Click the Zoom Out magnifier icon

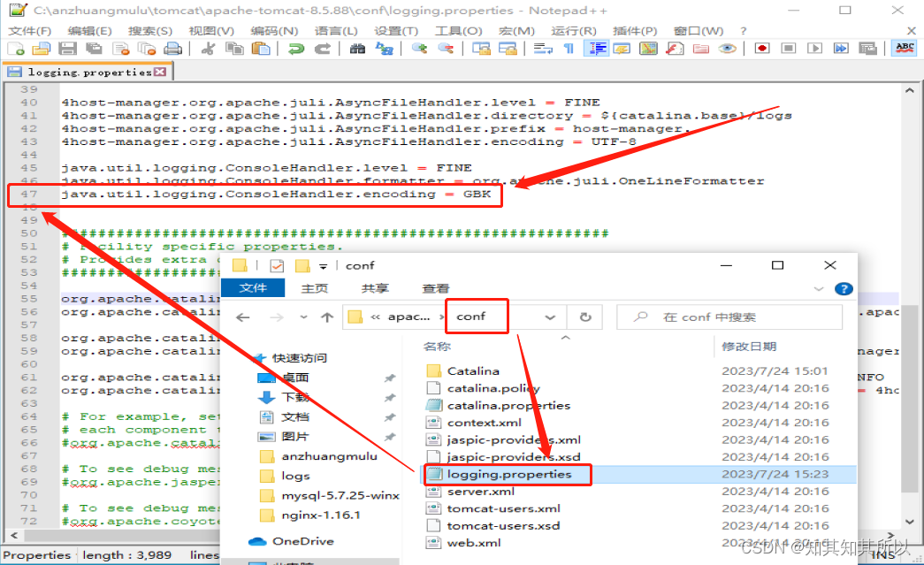(447, 49)
